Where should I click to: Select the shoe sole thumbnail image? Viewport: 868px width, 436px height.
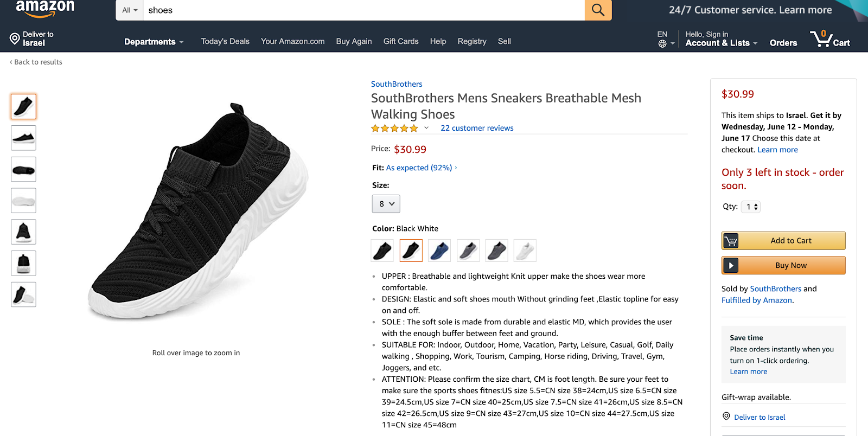(x=23, y=201)
